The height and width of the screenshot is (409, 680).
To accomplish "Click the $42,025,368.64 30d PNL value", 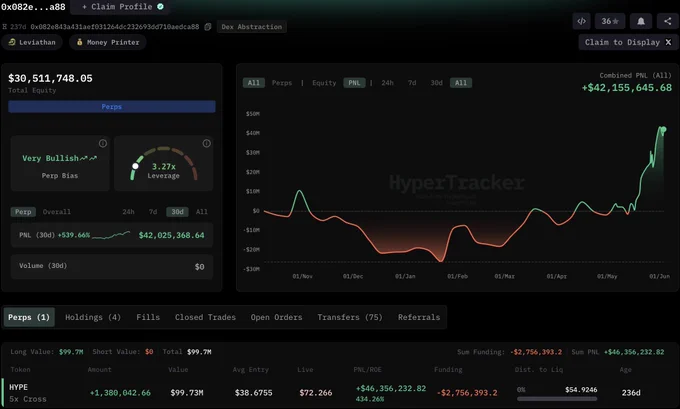I will [x=171, y=236].
